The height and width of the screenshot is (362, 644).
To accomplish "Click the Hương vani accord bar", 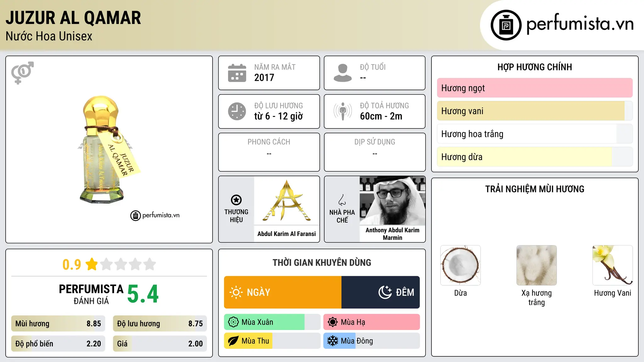I will [x=535, y=111].
